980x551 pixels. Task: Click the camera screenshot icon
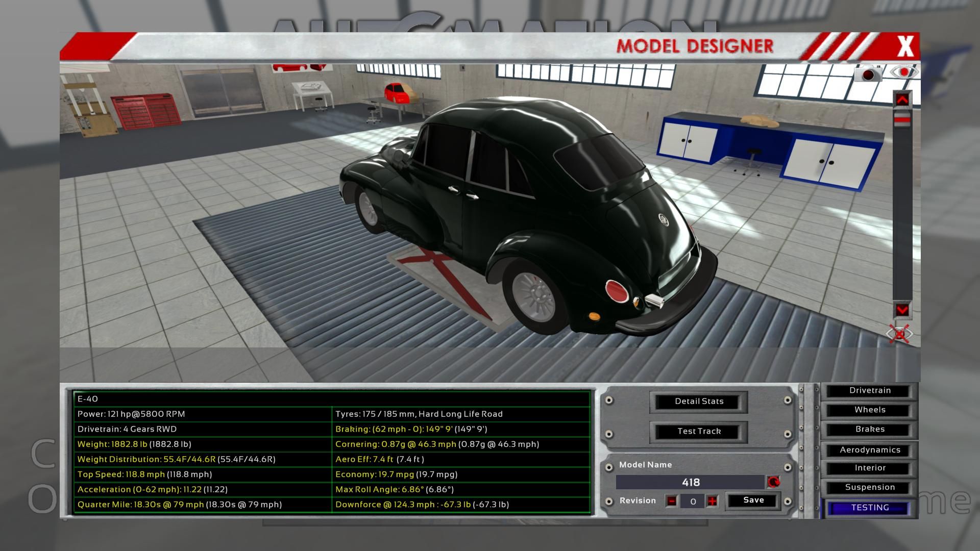click(x=868, y=74)
